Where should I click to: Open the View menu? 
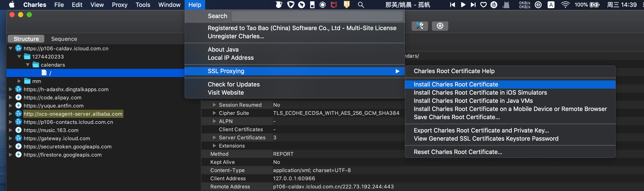tap(97, 5)
